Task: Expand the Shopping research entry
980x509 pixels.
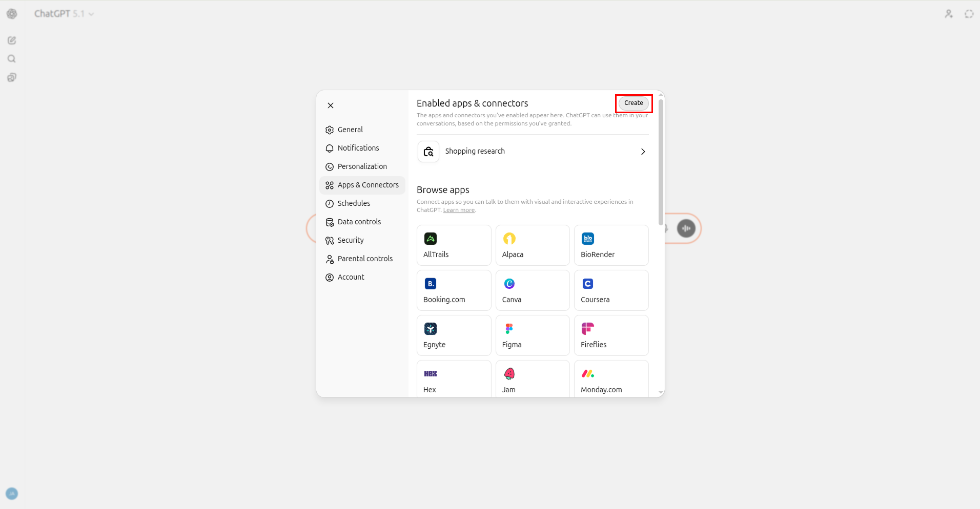Action: (x=643, y=151)
